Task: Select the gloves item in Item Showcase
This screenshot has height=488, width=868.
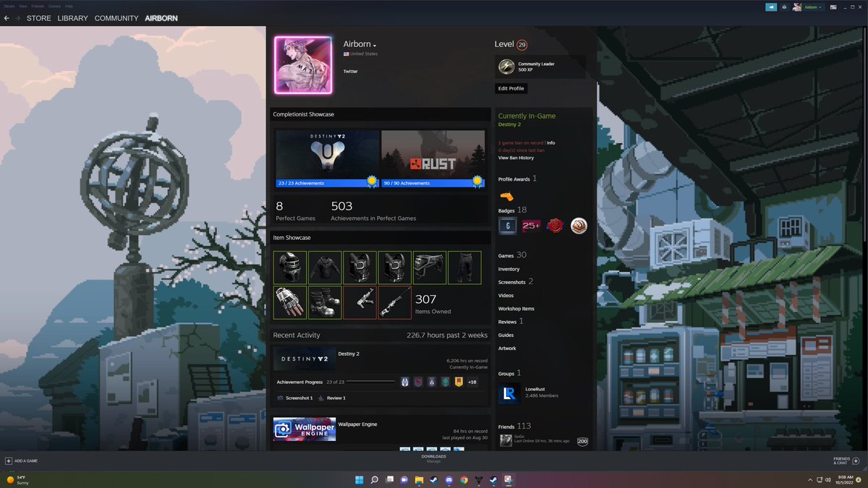Action: 290,302
